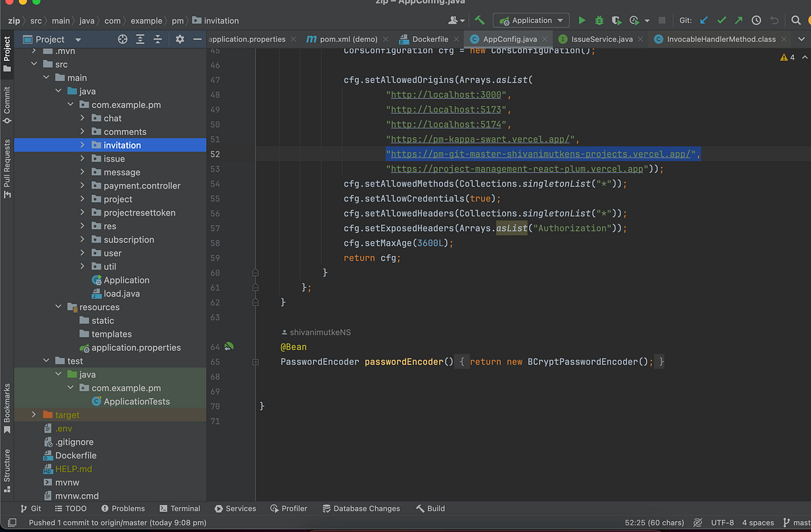Switch to the IssueService.java tab
811x532 pixels.
[x=601, y=39]
